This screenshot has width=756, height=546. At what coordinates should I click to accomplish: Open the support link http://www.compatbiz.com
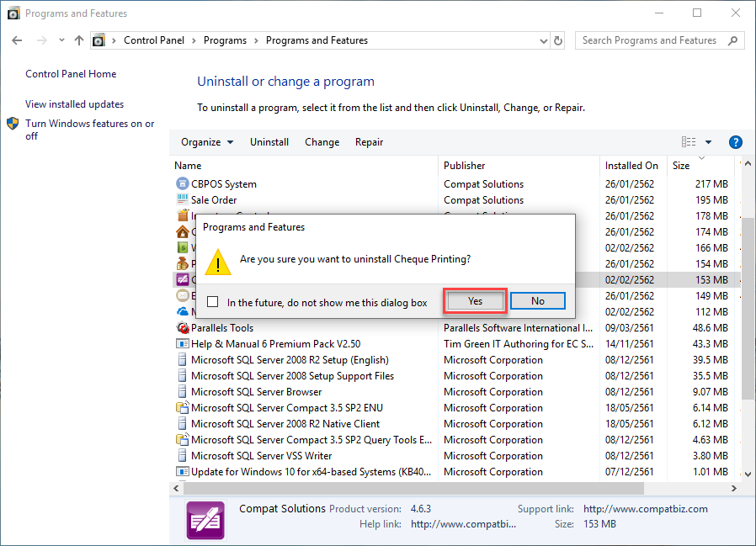point(646,509)
